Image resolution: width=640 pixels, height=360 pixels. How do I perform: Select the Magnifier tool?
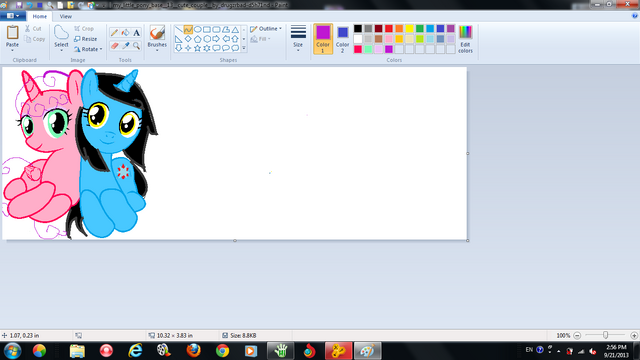137,46
